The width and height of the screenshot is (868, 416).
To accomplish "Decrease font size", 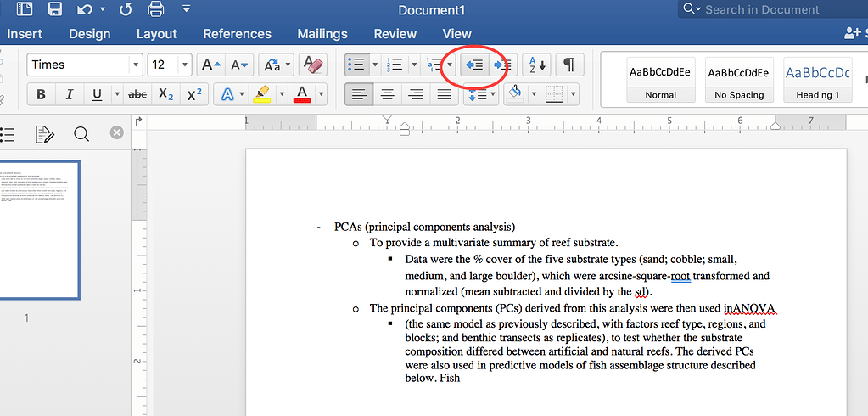I will click(x=239, y=65).
